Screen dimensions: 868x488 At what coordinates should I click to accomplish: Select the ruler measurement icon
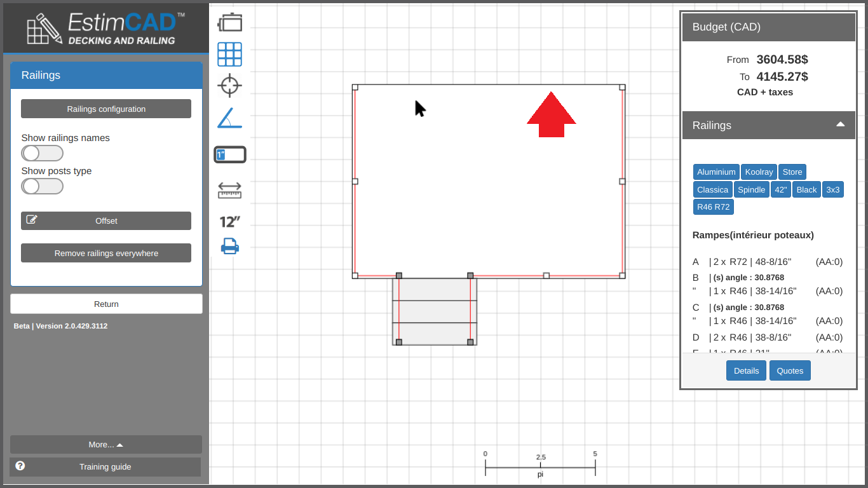(x=229, y=190)
